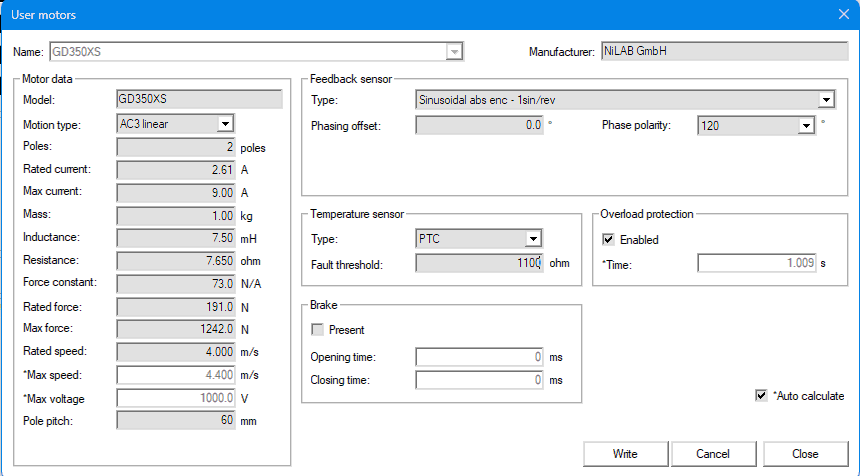Open Feedback sensor Type dropdown
Image resolution: width=860 pixels, height=476 pixels.
tap(826, 100)
